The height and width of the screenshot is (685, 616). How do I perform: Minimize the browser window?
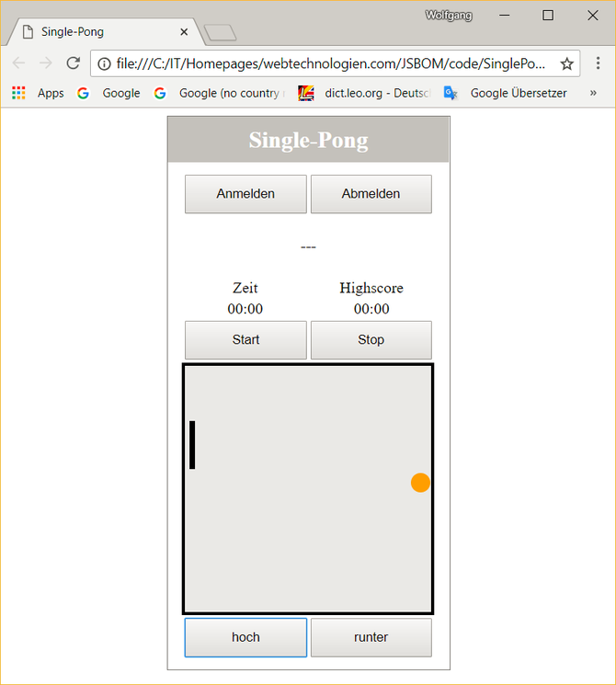tap(505, 16)
